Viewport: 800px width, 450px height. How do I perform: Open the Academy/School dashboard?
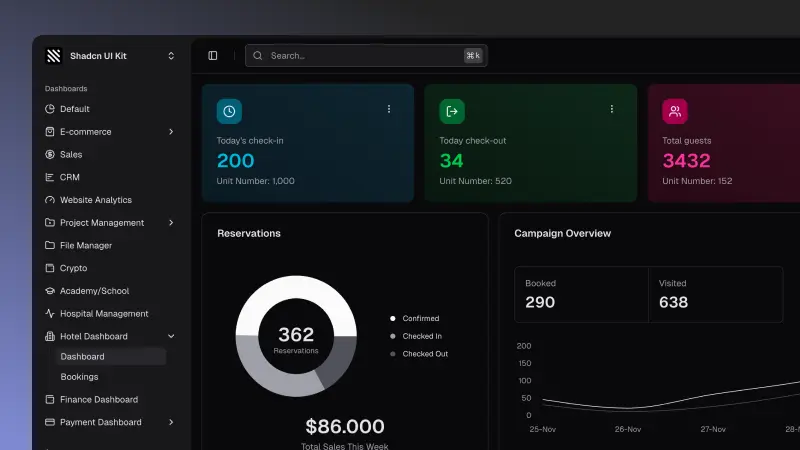click(x=94, y=291)
